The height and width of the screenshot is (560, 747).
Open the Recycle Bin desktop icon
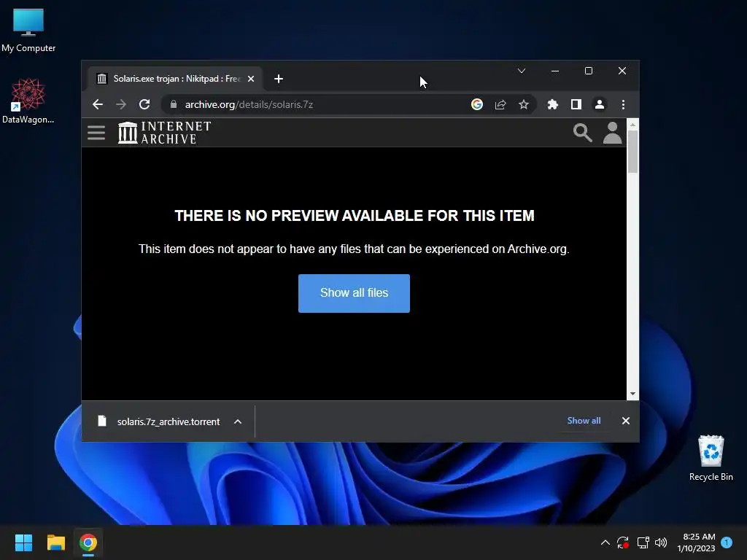pos(711,458)
